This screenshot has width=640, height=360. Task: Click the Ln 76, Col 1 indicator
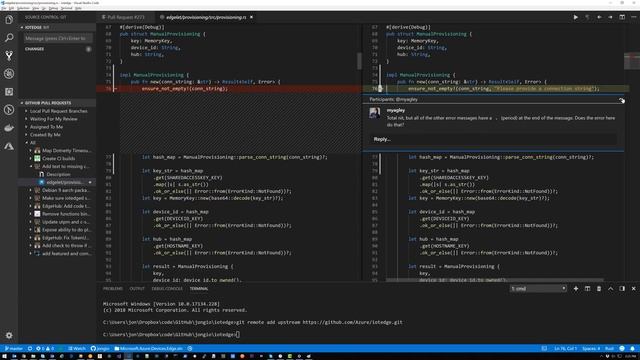[565, 349]
